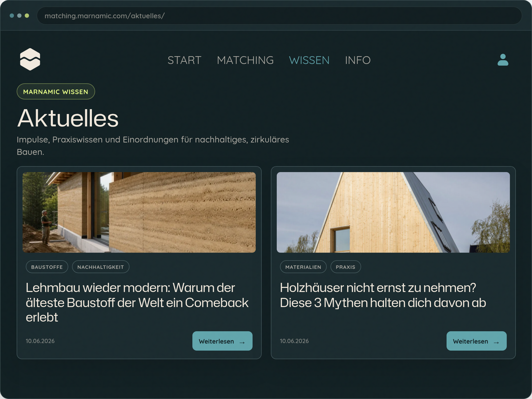This screenshot has height=399, width=532.
Task: Open the INFO nav item
Action: click(358, 60)
